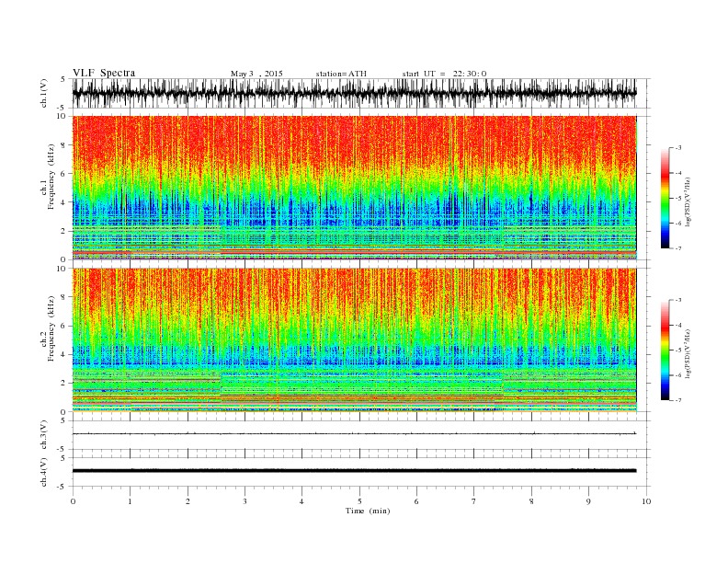Click time axis tick label '5'
The image size is (728, 563).
[359, 501]
